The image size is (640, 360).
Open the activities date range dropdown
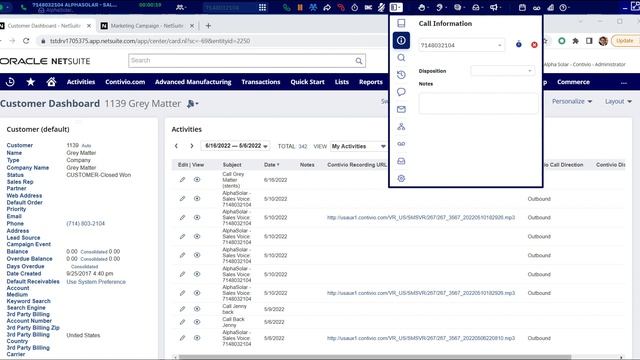tap(236, 146)
